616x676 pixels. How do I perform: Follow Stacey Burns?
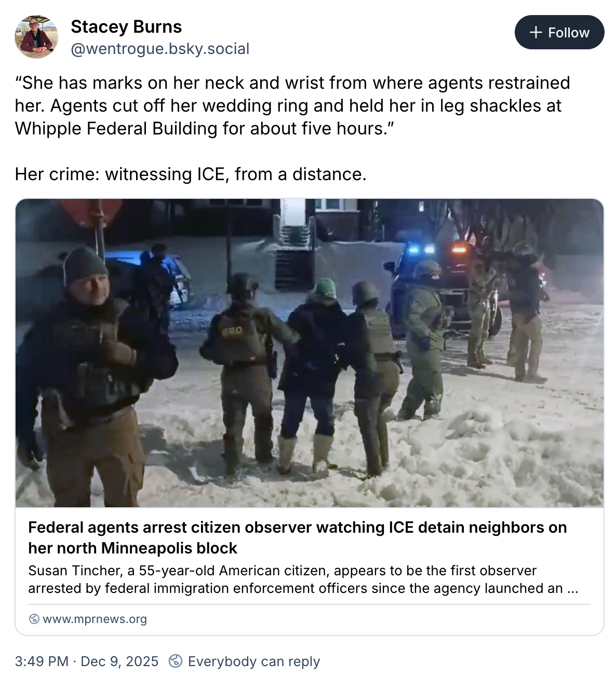559,32
